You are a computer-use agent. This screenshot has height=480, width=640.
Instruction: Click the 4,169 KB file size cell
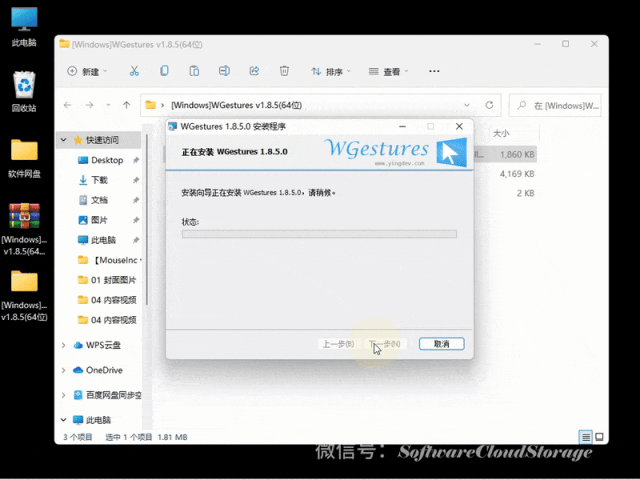click(517, 174)
